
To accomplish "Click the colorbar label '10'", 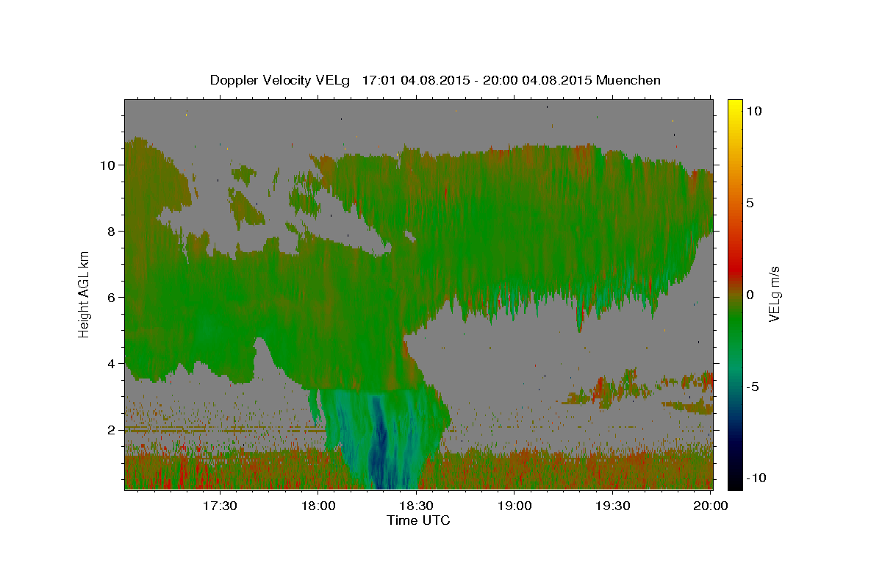I will [x=753, y=111].
